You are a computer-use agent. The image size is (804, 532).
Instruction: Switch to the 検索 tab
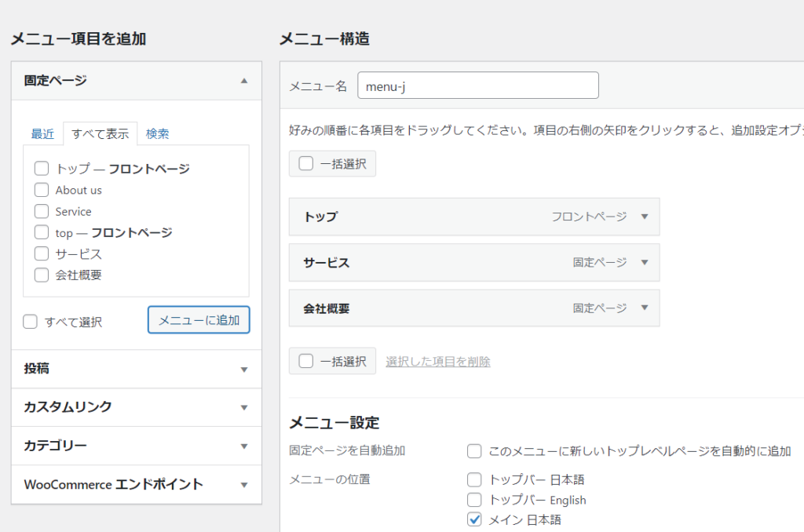[x=157, y=134]
